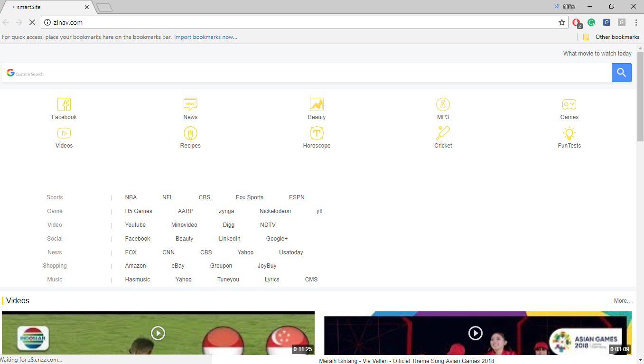Open the Nickelodeon link

click(275, 211)
